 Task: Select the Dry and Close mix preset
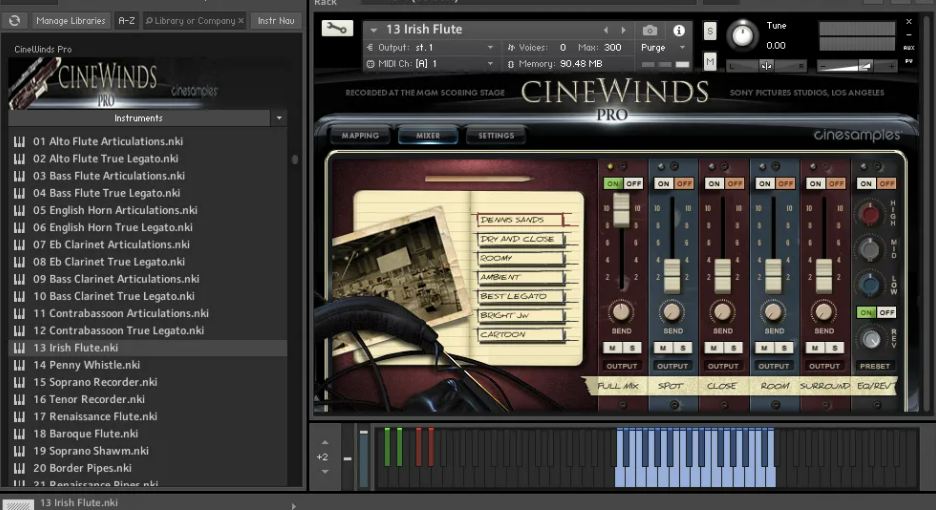[x=521, y=239]
